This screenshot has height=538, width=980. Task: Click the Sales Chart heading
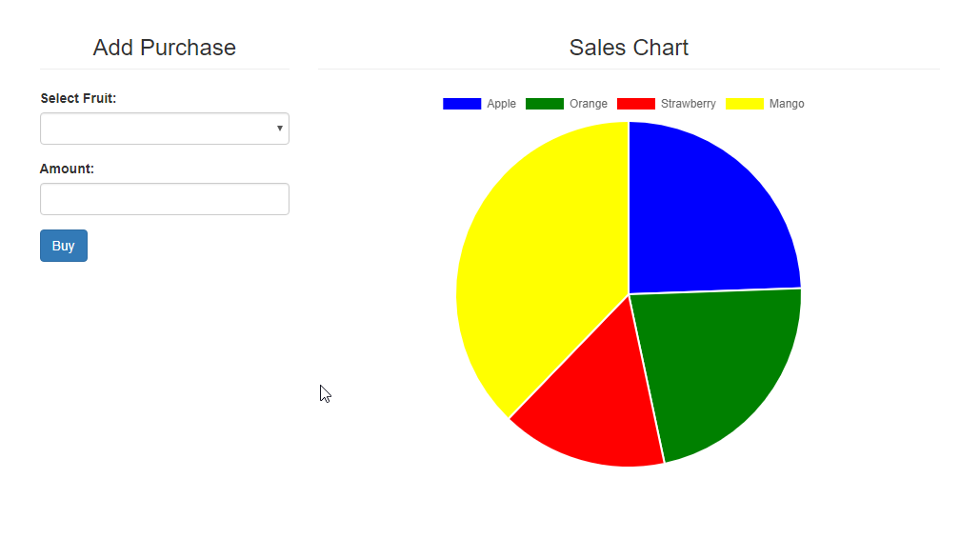click(629, 48)
